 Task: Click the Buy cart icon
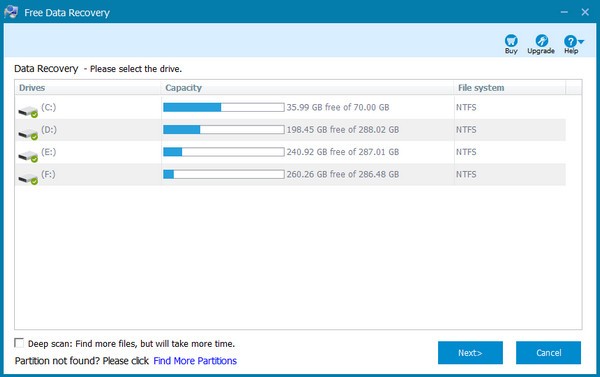[511, 41]
